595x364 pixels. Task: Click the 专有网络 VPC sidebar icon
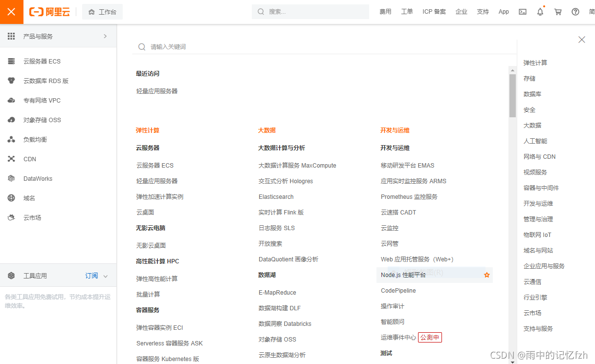click(11, 100)
